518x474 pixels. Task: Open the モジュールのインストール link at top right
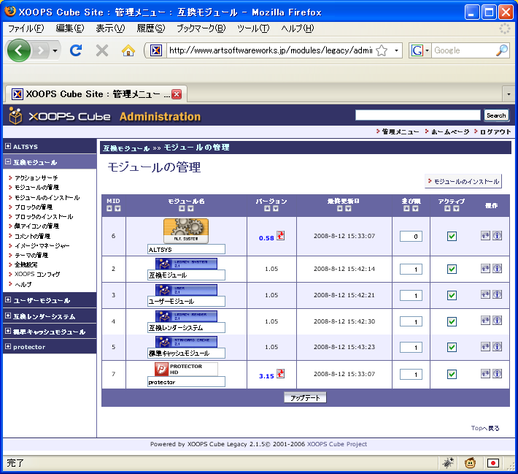click(x=463, y=181)
